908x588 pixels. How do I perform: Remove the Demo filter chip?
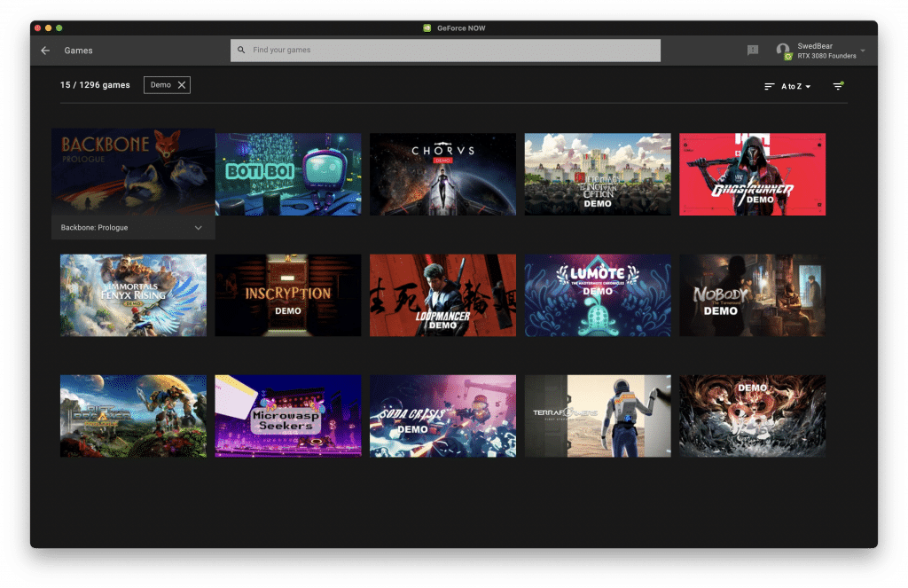click(x=182, y=85)
